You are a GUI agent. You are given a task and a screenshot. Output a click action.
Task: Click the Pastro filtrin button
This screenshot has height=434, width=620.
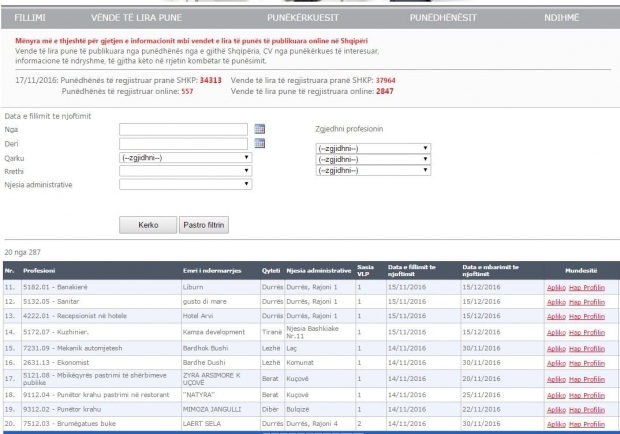coord(204,225)
